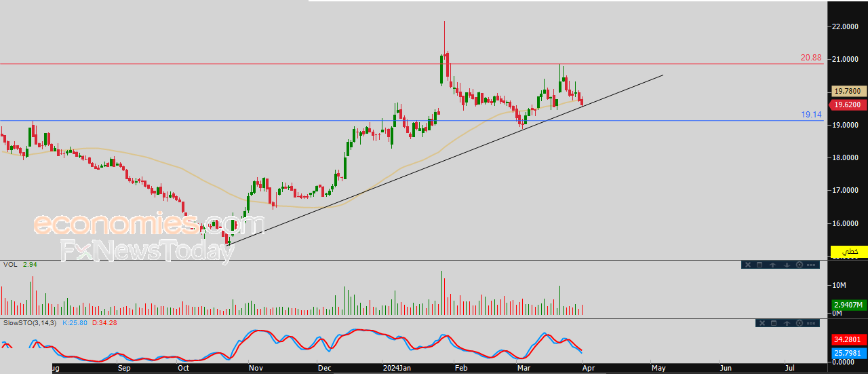868x374 pixels.
Task: Click the stochastic D value tag 34.2801
Action: point(848,339)
